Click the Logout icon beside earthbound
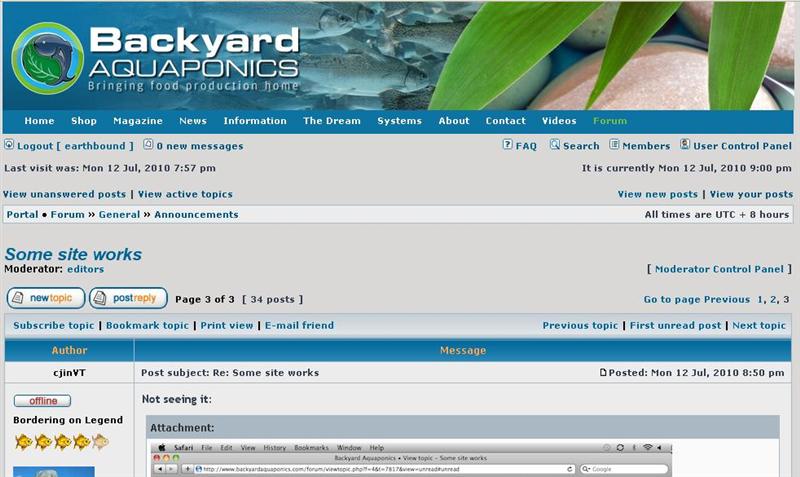 (x=10, y=145)
